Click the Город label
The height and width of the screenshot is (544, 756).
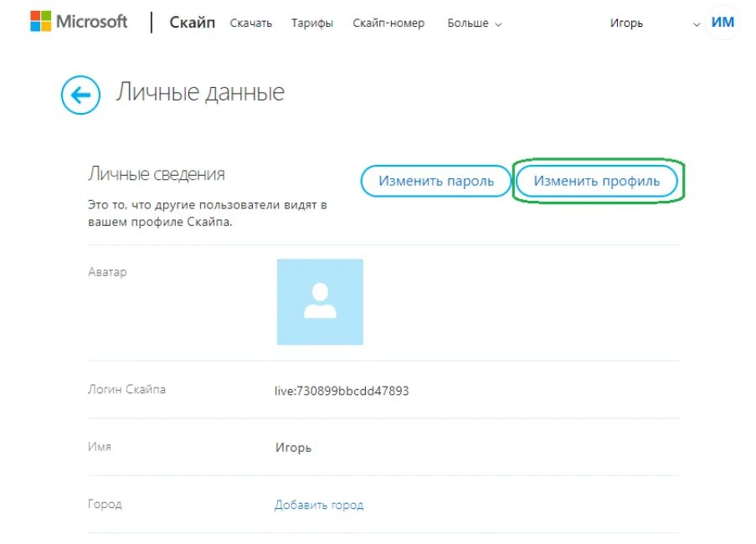105,504
